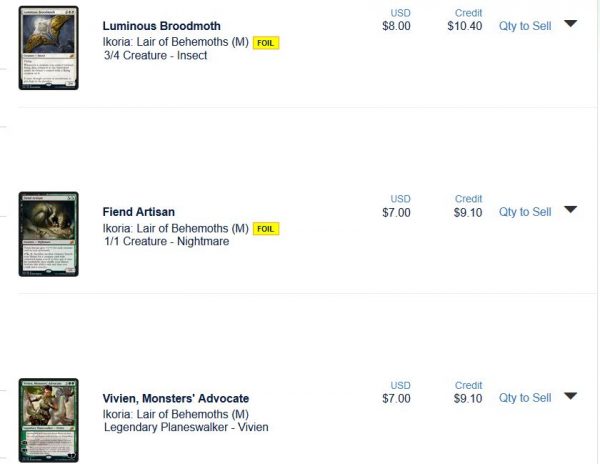Click the dropdown arrow beside Luminous Broodmoth quantity
The image size is (600, 464).
pyautogui.click(x=570, y=24)
